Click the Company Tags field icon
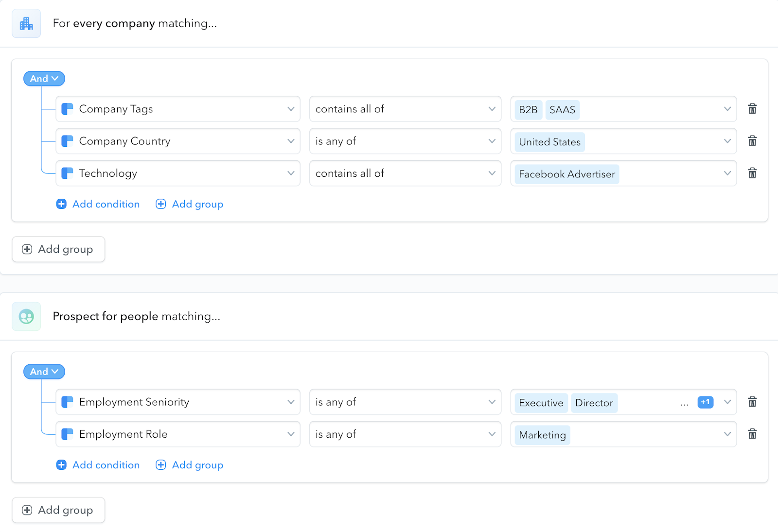The image size is (778, 532). tap(67, 109)
